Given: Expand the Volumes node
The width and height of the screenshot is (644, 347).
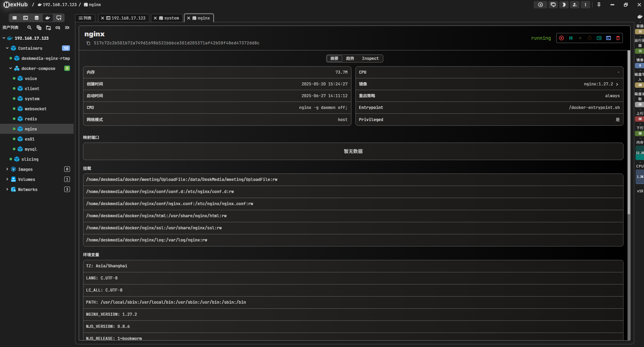Looking at the screenshot, I should pos(7,179).
